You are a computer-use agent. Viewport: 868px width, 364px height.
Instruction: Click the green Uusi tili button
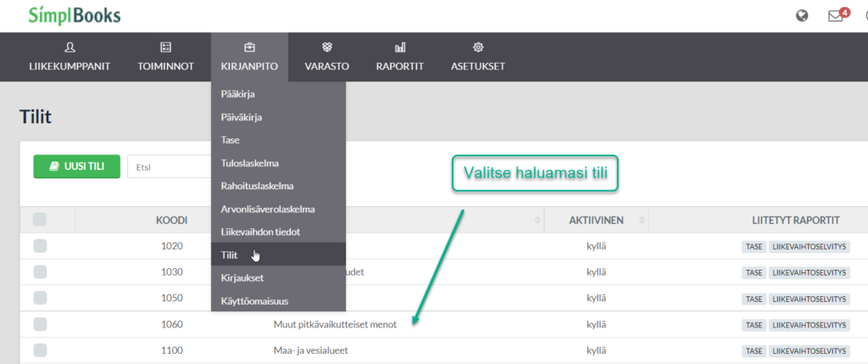tap(77, 166)
